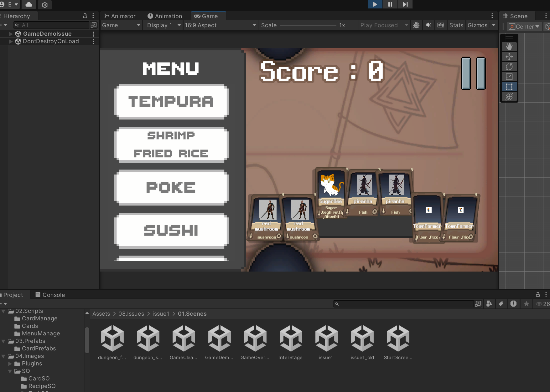Expand the GameDemoIssue hierarchy item
Screen dimensions: 550x392
[11, 34]
